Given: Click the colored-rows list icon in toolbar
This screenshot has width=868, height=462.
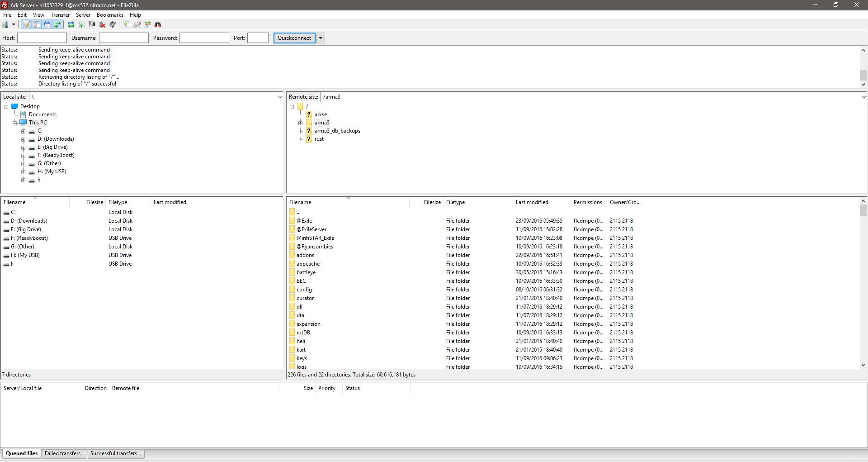Looking at the screenshot, I should tap(127, 24).
